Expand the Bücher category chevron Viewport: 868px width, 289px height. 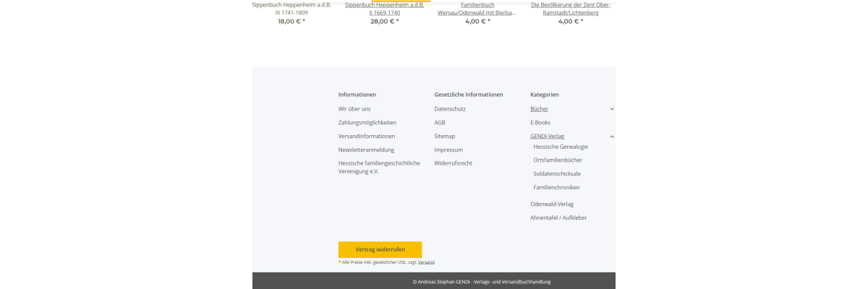click(612, 109)
